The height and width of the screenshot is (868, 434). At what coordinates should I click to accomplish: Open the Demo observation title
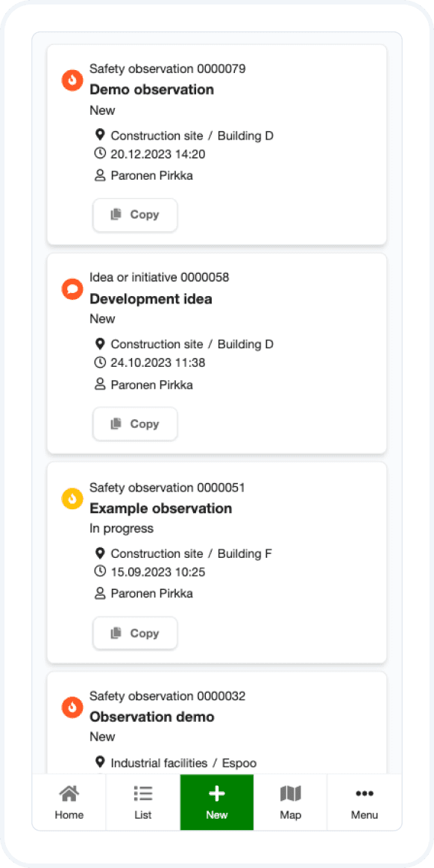click(x=151, y=89)
